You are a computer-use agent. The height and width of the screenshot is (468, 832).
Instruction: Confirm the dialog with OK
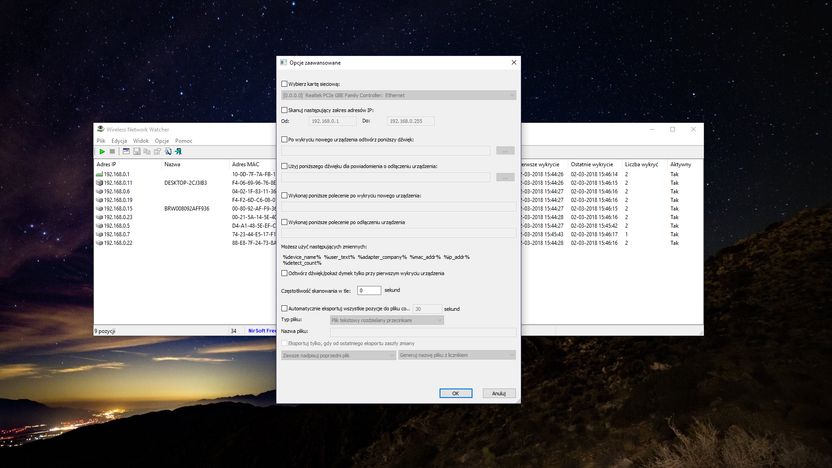[x=456, y=393]
